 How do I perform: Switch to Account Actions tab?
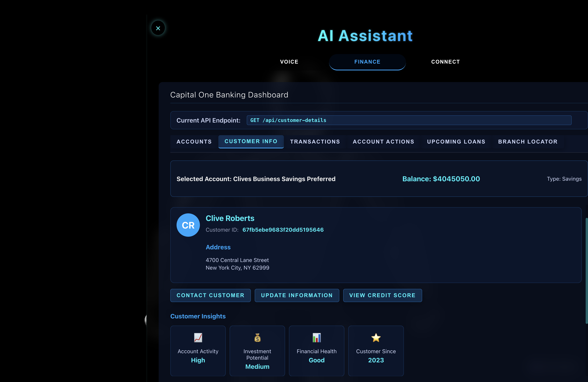(383, 142)
